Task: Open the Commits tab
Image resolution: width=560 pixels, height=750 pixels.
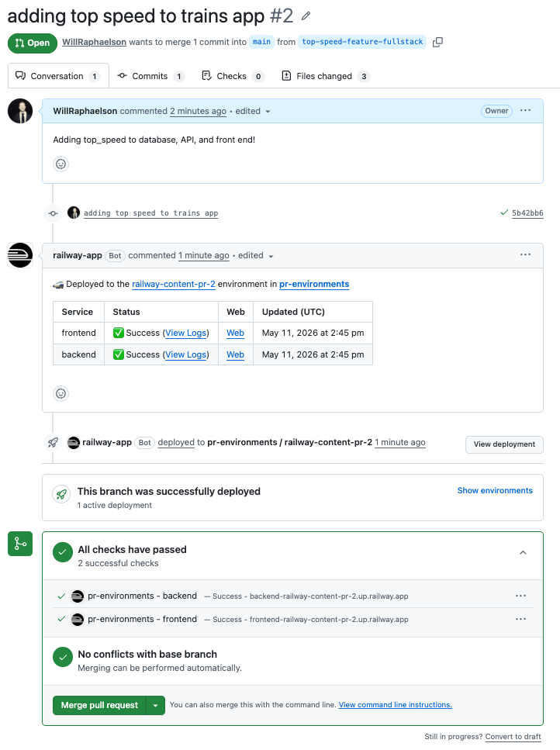Action: coord(151,76)
